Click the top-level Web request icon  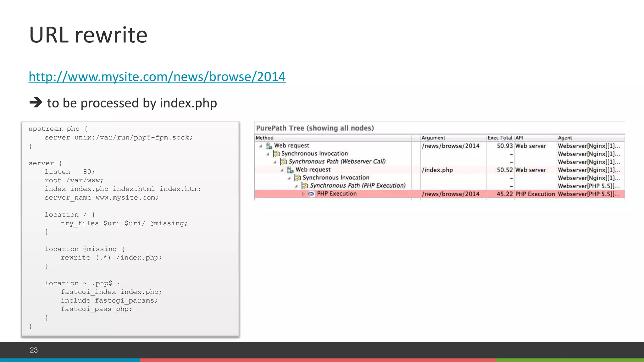269,146
